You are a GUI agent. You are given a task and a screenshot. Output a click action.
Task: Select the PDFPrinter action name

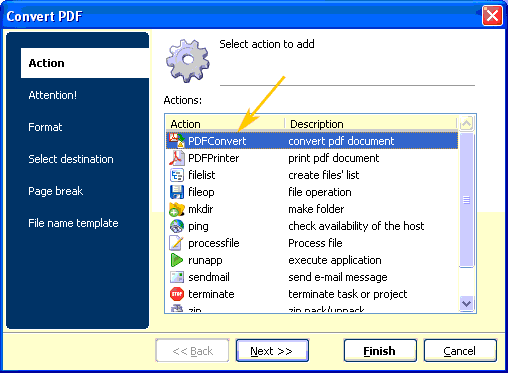tap(214, 158)
